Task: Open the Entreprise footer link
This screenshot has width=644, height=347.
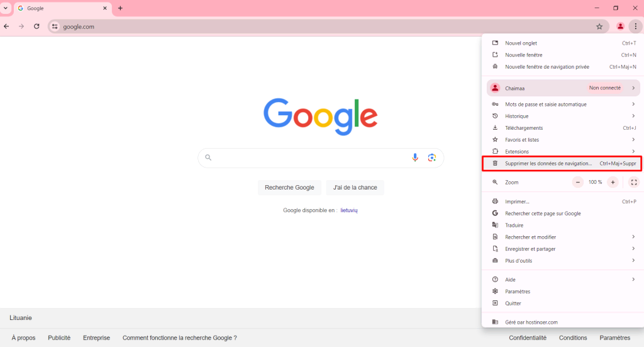Action: click(96, 338)
